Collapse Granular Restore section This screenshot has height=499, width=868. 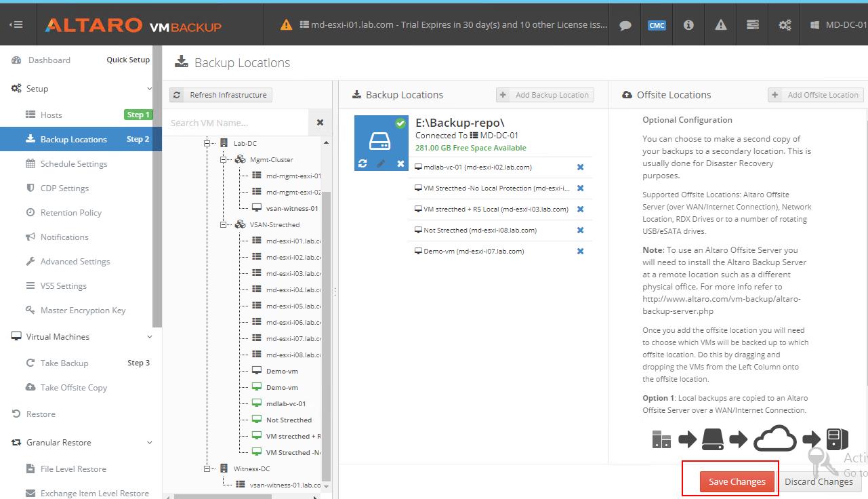[x=149, y=443]
